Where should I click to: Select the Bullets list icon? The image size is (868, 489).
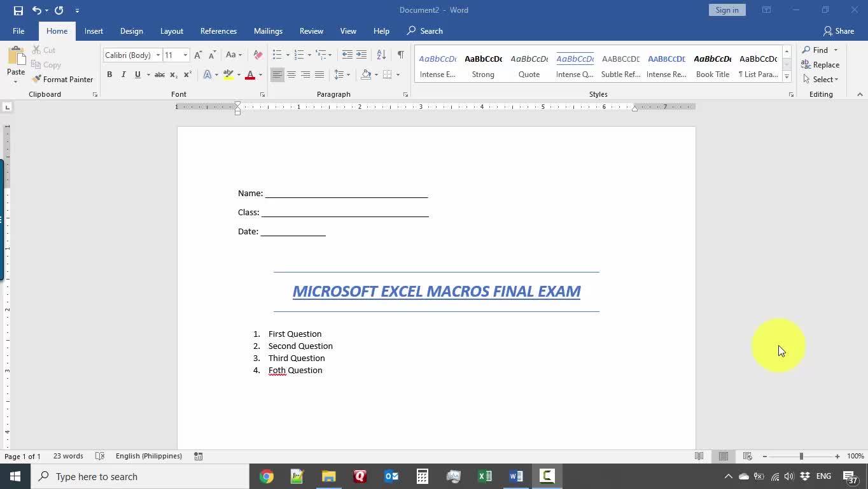[277, 55]
